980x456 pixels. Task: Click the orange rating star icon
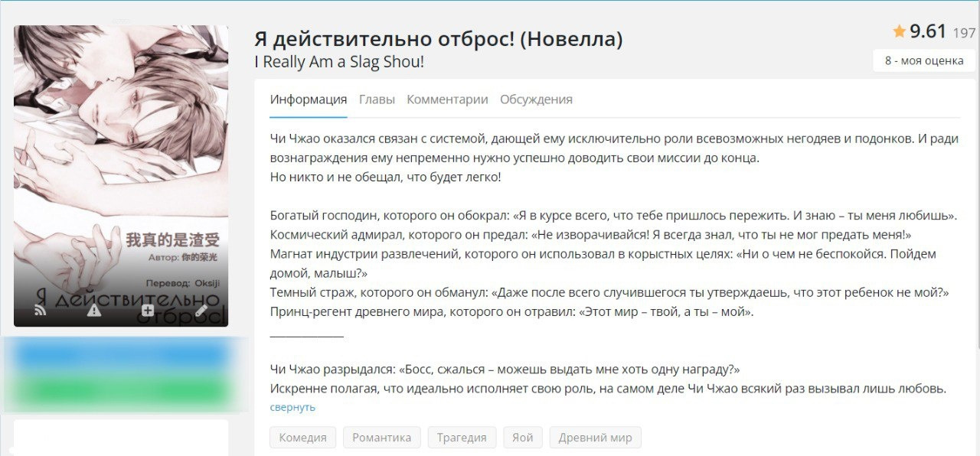click(x=900, y=31)
